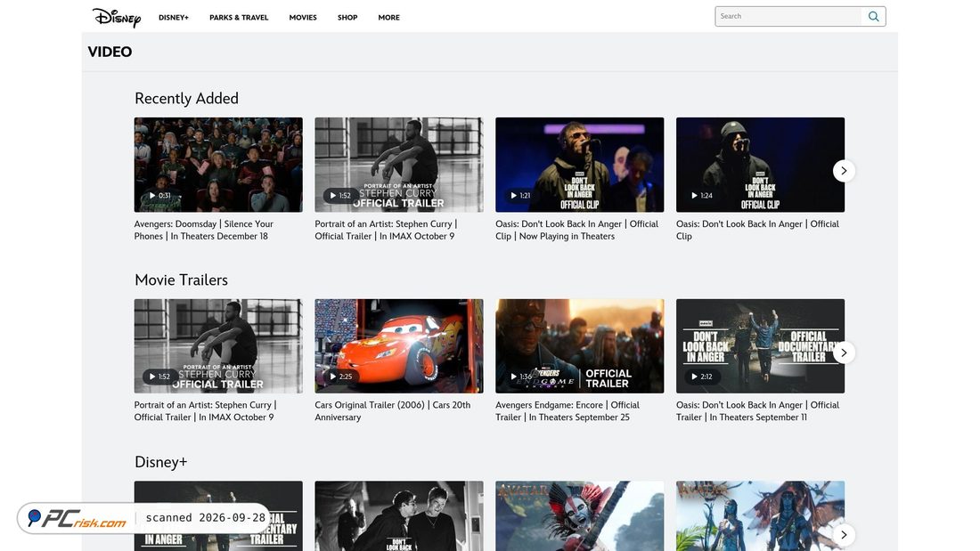Open the MOVIES menu item
This screenshot has height=551, width=980.
pos(303,18)
